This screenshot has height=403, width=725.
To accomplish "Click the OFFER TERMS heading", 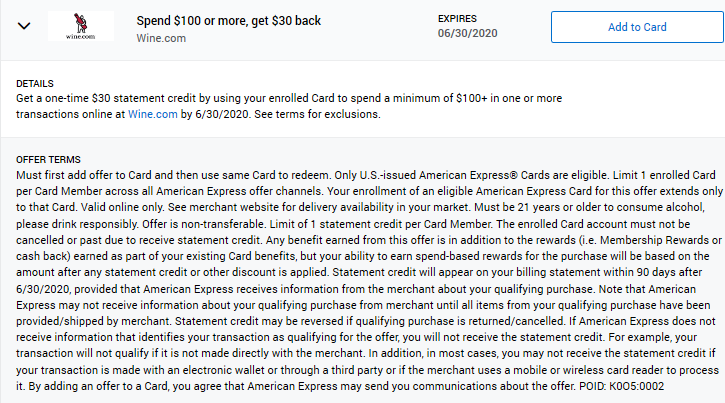I will (x=48, y=159).
